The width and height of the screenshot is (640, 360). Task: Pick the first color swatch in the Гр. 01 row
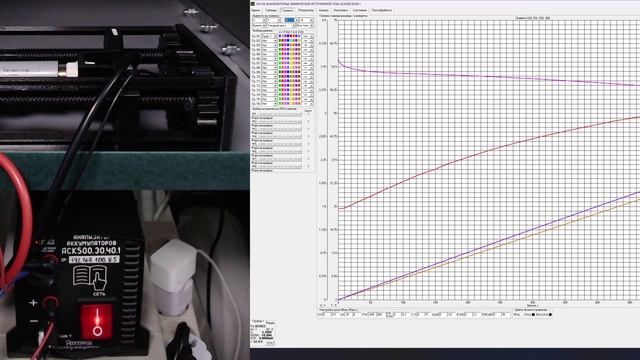(x=280, y=36)
